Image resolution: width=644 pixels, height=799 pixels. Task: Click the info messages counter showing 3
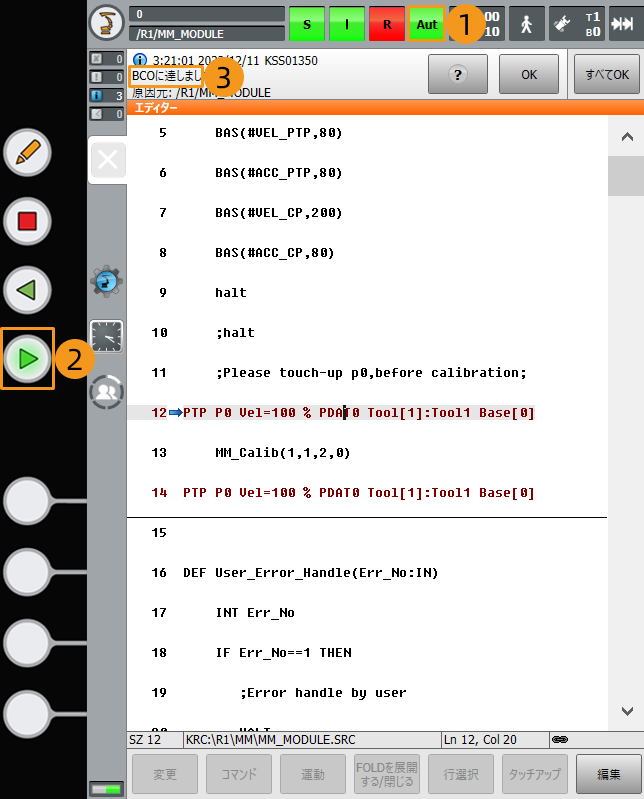click(106, 95)
